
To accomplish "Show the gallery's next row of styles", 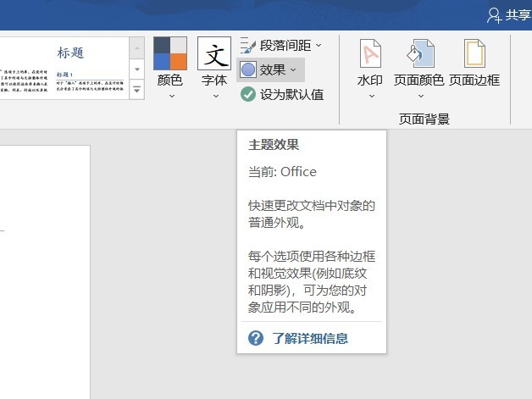I will click(137, 69).
